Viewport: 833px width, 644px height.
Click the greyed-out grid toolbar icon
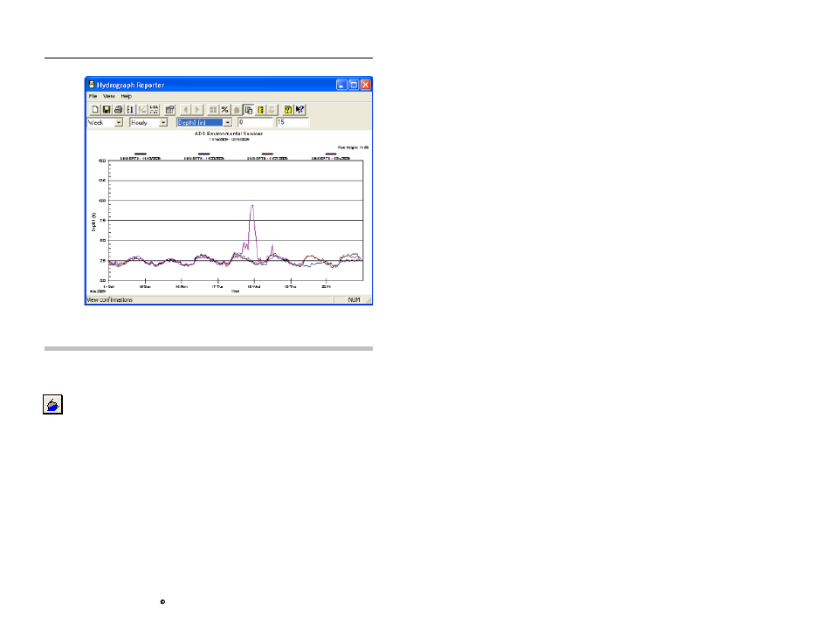click(x=213, y=110)
